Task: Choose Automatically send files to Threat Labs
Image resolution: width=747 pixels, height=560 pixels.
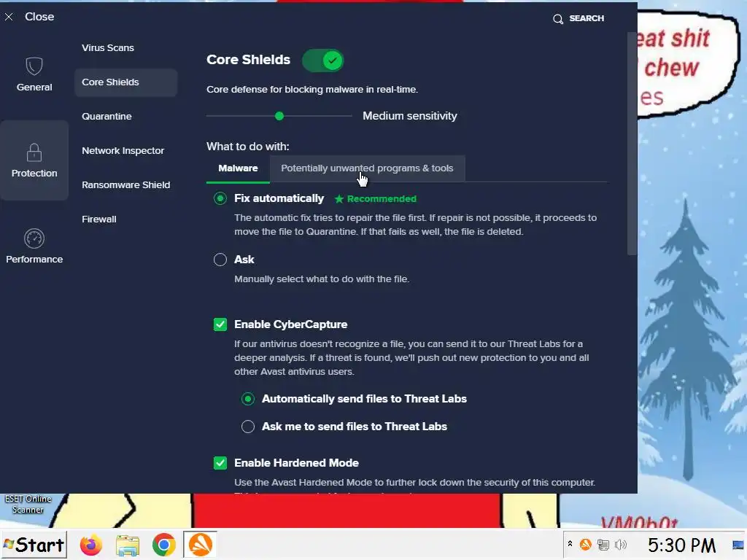Action: 248,399
